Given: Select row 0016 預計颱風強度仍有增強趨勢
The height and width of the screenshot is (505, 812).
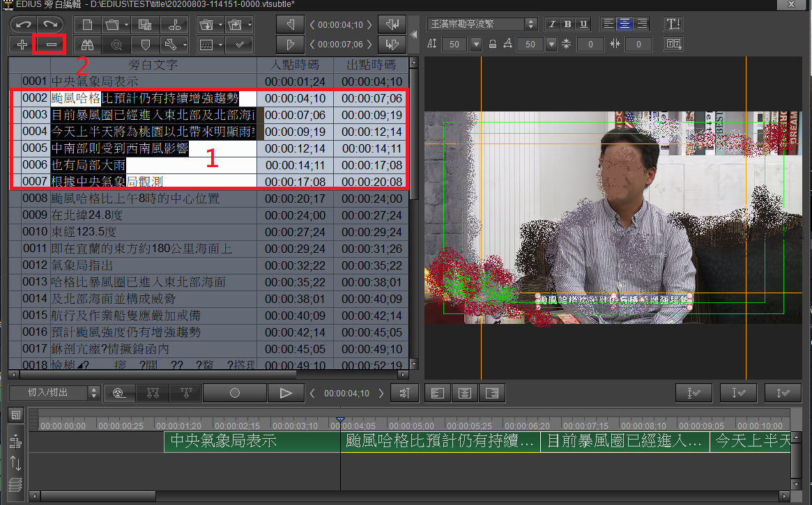Looking at the screenshot, I should coord(208,332).
